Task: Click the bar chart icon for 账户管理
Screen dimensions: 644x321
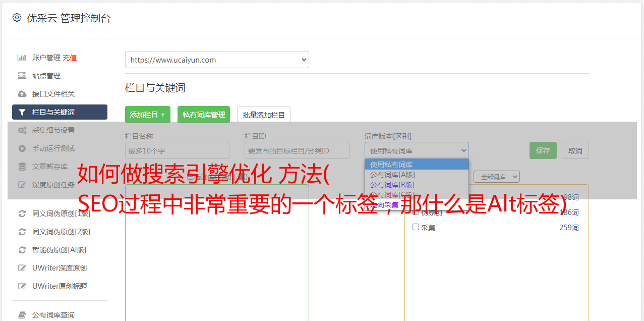Action: tap(22, 58)
